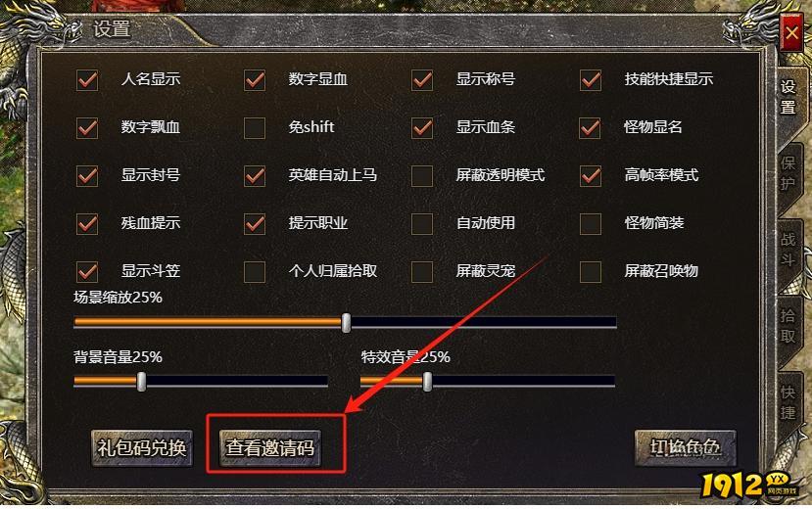Viewport: 812px width, 509px height.
Task: Click the 查看邀请码 button
Action: [x=269, y=448]
